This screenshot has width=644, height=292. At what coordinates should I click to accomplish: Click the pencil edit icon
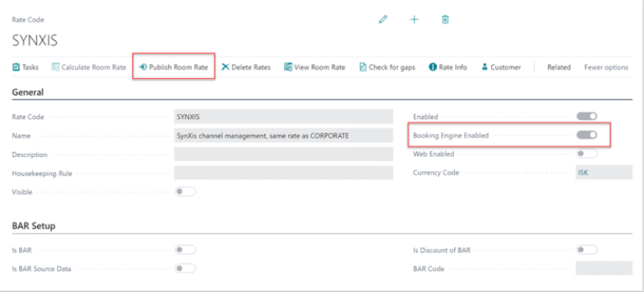383,19
